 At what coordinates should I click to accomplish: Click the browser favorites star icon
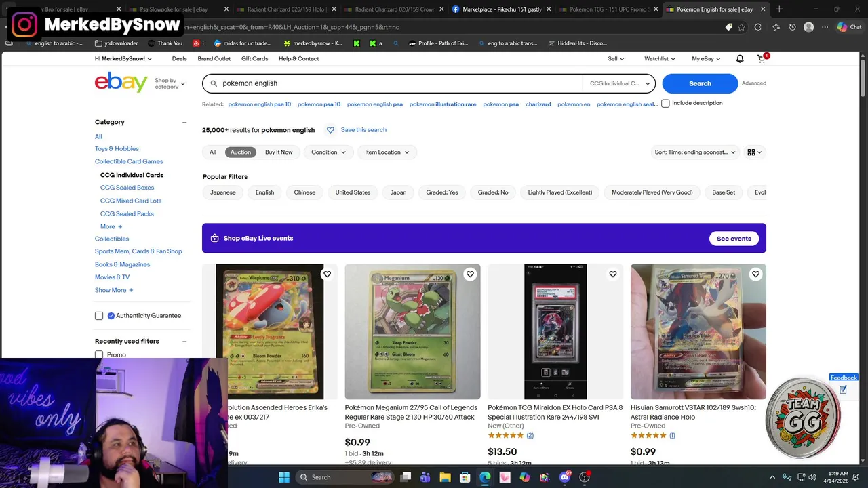[x=741, y=27]
